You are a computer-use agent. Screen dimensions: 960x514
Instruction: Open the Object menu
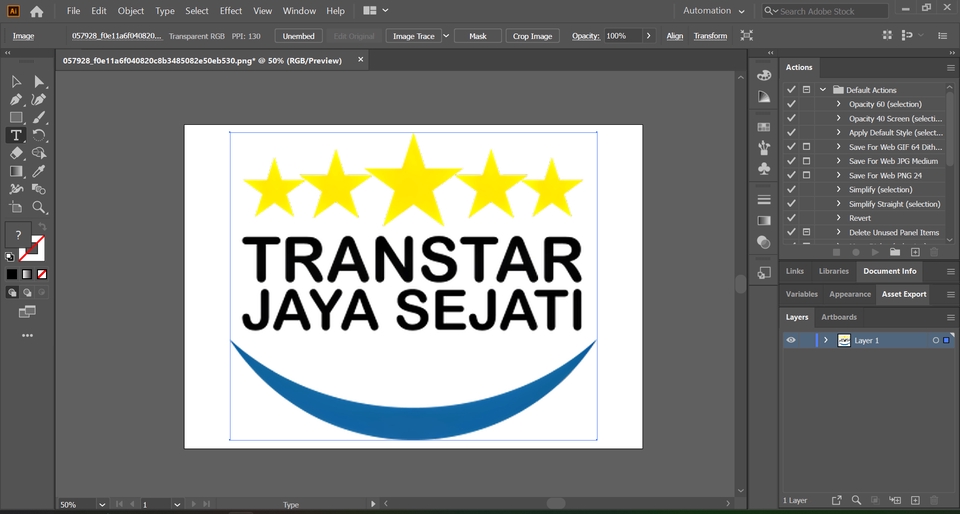click(131, 11)
